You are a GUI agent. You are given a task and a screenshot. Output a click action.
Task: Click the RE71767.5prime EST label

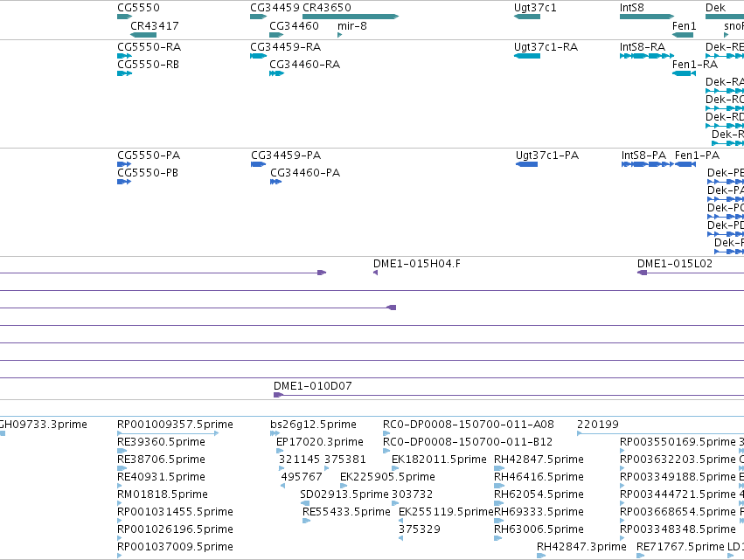point(680,547)
